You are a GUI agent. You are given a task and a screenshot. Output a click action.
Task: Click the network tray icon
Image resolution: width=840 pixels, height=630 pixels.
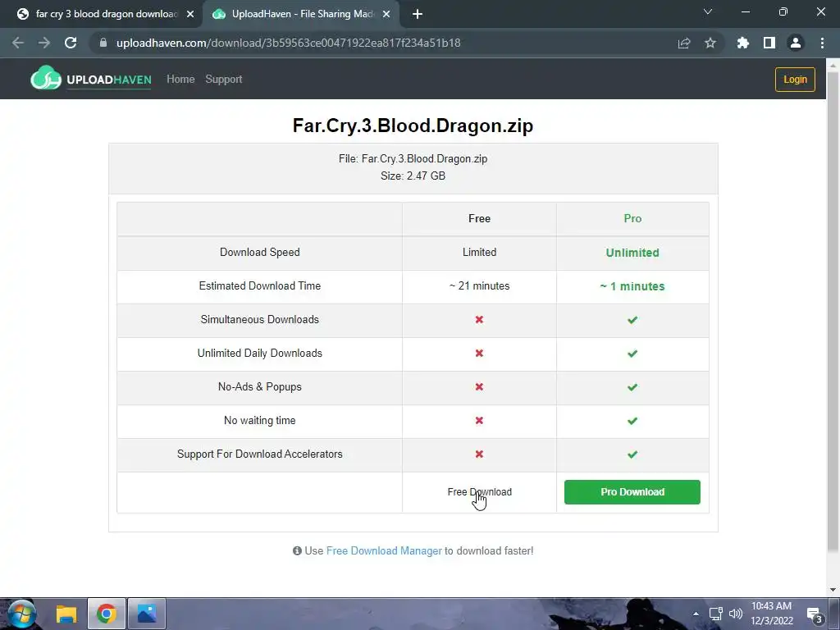[x=715, y=614]
